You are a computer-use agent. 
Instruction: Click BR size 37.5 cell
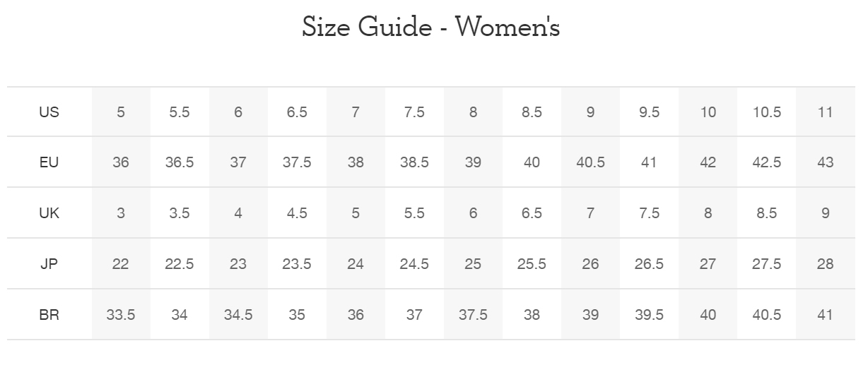pos(473,315)
